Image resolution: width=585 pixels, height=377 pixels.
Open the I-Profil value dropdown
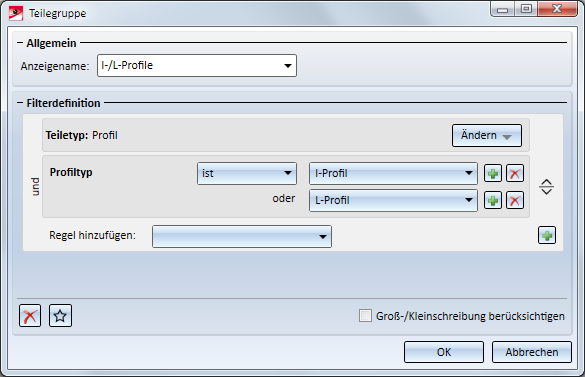point(393,173)
